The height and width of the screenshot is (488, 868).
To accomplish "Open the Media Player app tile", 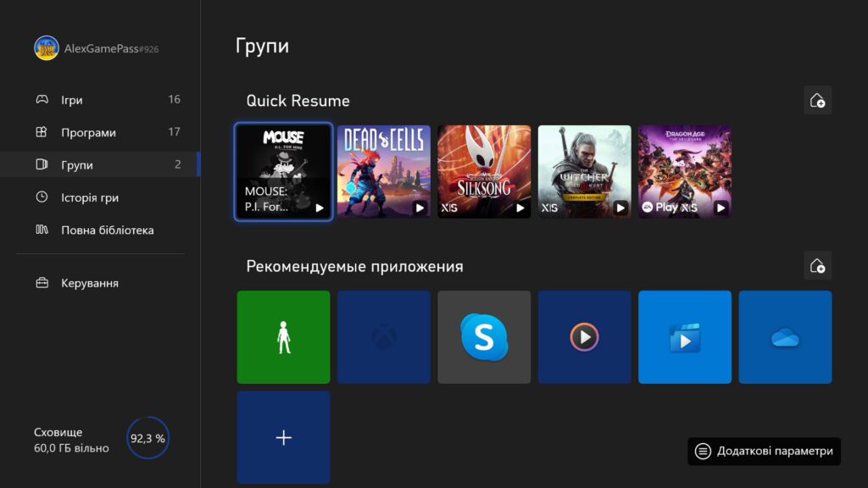I will (x=585, y=337).
